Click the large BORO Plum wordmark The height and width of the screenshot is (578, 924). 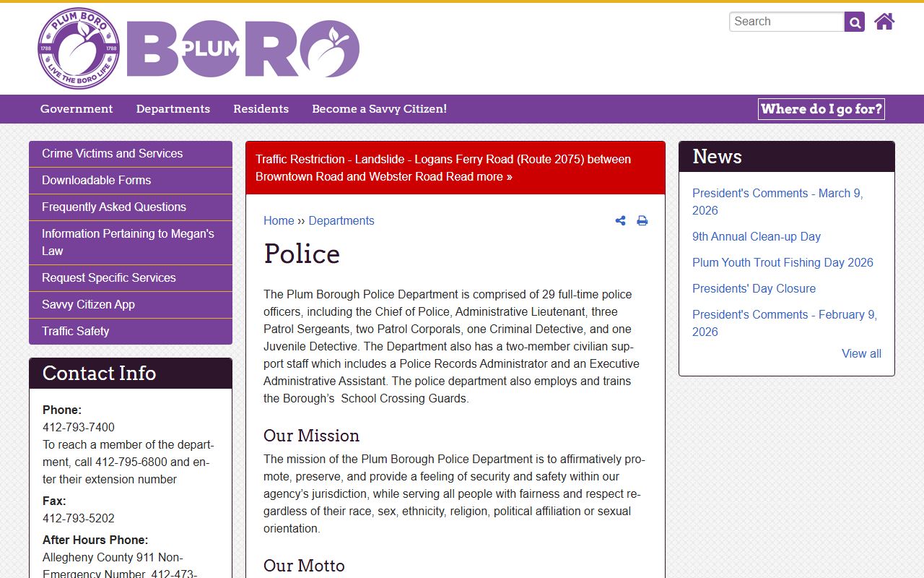[243, 49]
